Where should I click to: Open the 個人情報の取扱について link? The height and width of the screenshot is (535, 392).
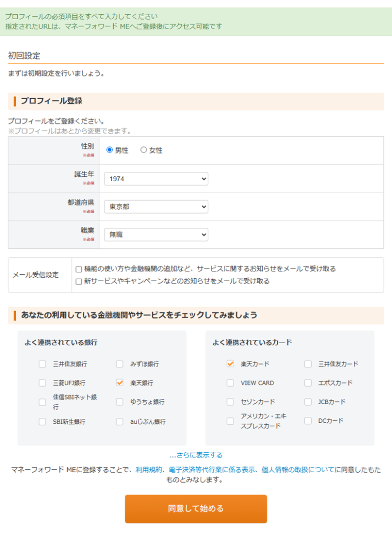298,470
